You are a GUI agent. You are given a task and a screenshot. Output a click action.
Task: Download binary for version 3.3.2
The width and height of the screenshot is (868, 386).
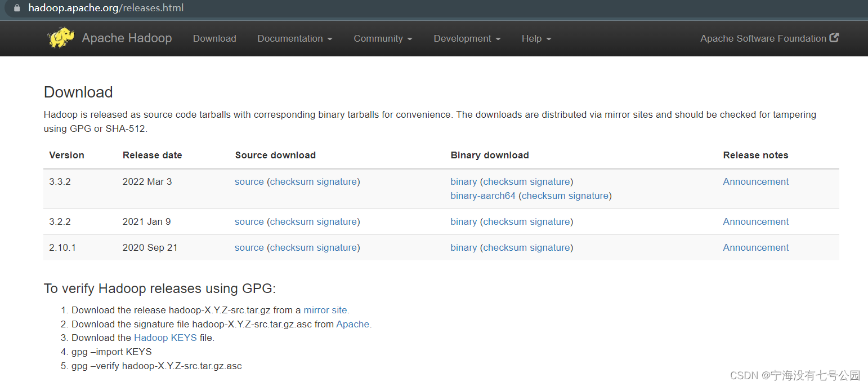tap(464, 181)
